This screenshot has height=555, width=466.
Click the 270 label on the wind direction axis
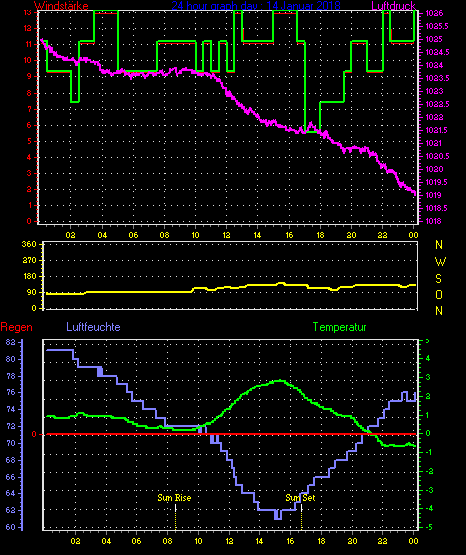[x=29, y=261]
